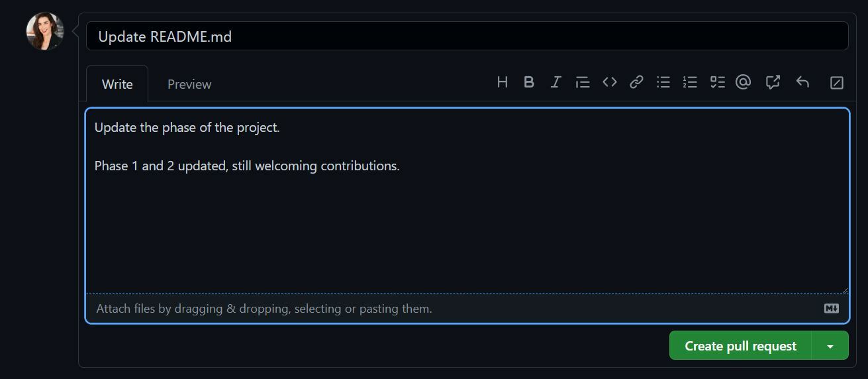This screenshot has height=379, width=868.
Task: Click the pull request title field
Action: pos(467,36)
